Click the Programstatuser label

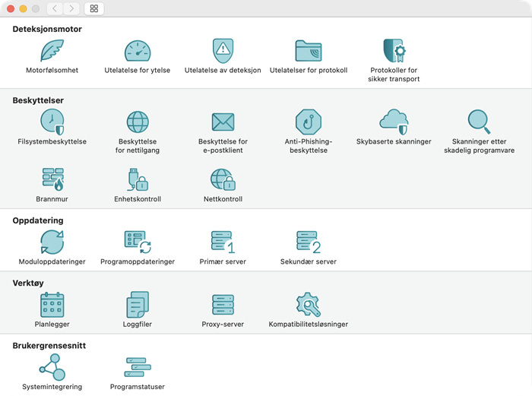138,387
